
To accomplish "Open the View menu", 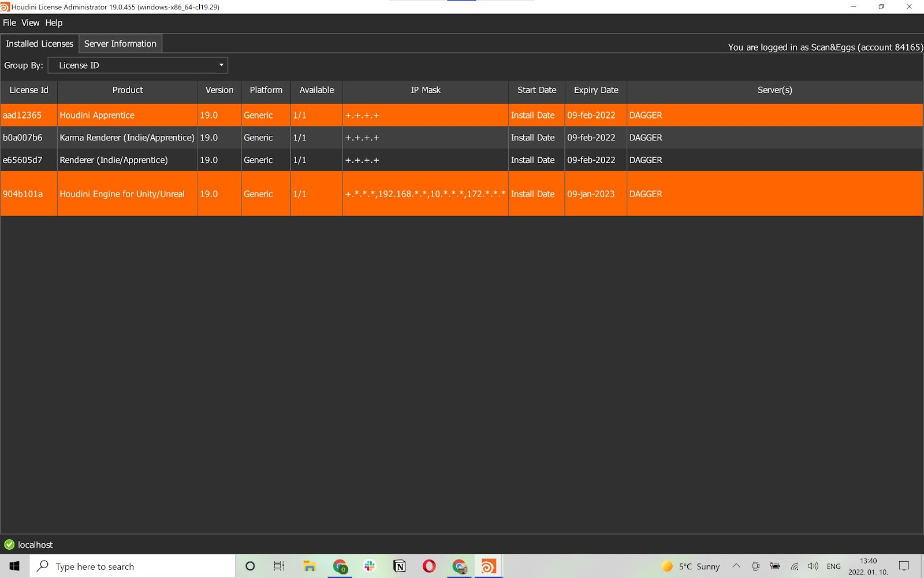I will [x=31, y=23].
